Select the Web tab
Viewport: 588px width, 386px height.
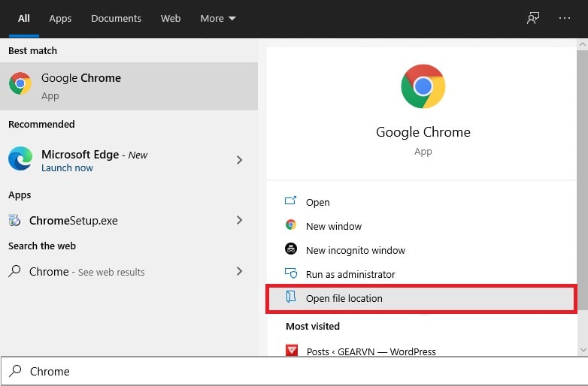[x=171, y=18]
